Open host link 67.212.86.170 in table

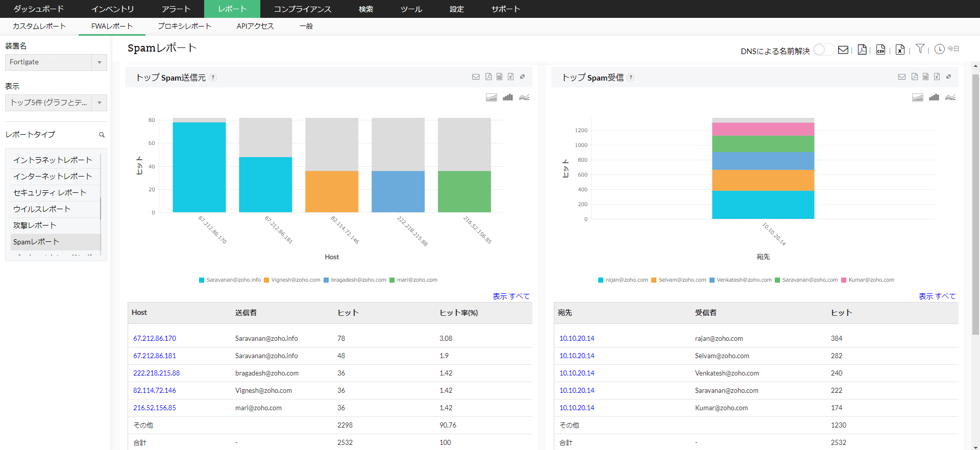(155, 338)
